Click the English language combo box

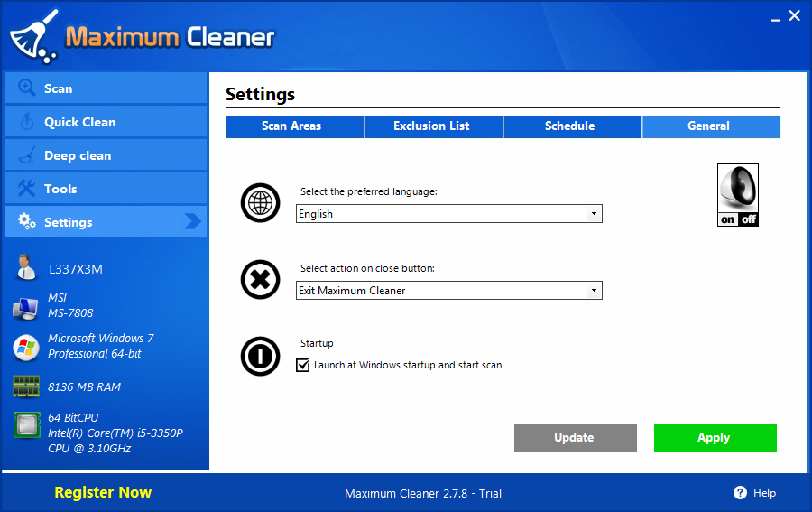click(x=449, y=213)
